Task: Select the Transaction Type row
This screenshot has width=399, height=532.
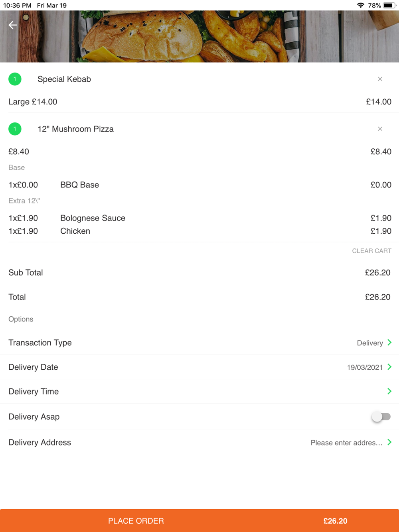Action: (x=199, y=343)
